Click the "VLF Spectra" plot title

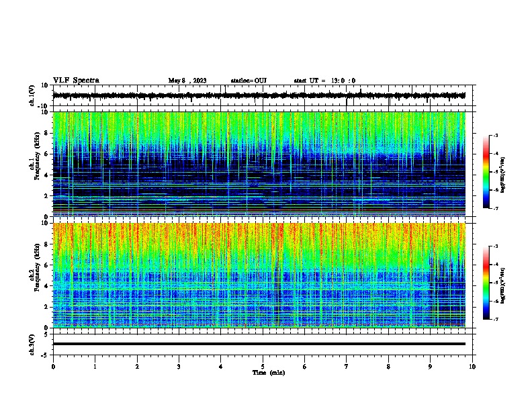pyautogui.click(x=76, y=81)
